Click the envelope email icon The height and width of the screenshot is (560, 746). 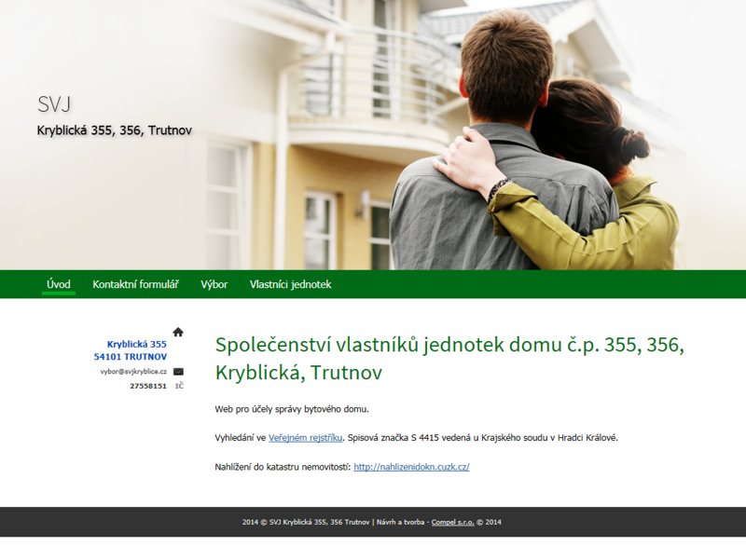(178, 372)
